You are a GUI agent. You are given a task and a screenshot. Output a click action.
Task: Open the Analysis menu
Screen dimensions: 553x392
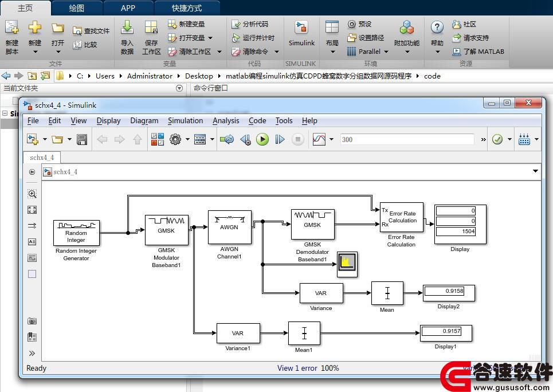(x=226, y=121)
